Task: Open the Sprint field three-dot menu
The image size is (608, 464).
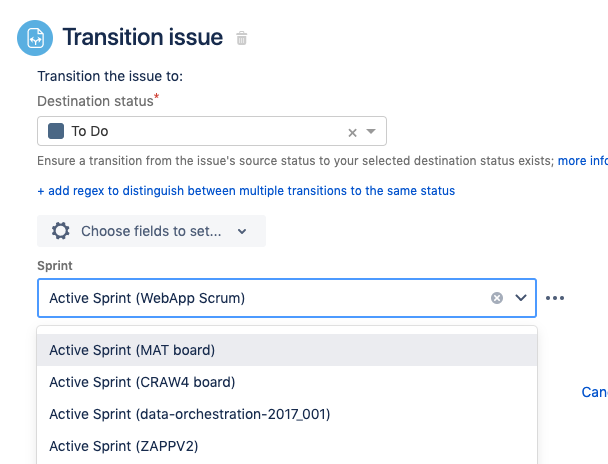Action: [556, 298]
